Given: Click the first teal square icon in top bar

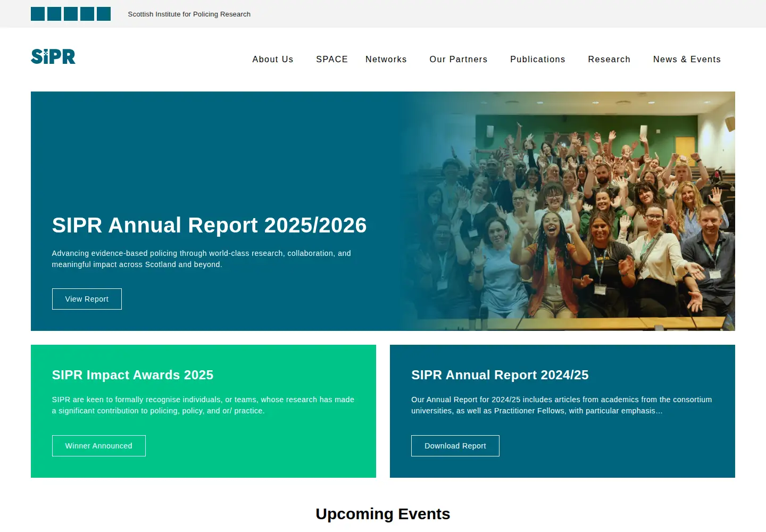Looking at the screenshot, I should point(38,14).
